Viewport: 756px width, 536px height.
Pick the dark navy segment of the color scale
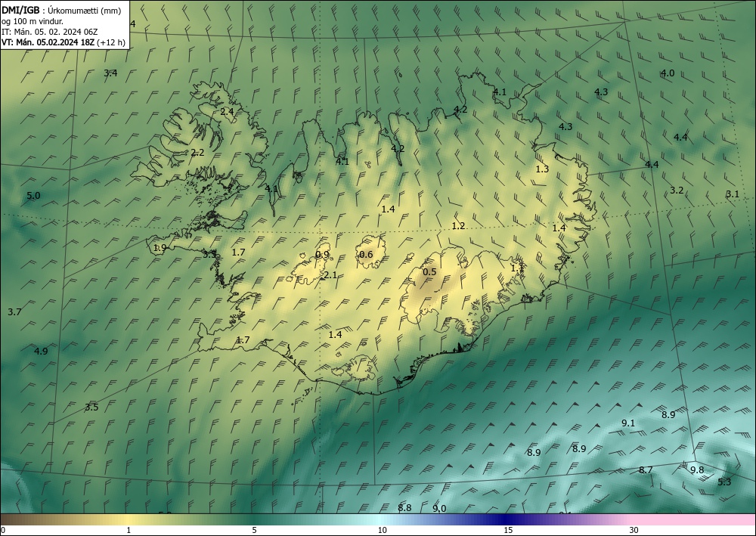tap(507, 519)
